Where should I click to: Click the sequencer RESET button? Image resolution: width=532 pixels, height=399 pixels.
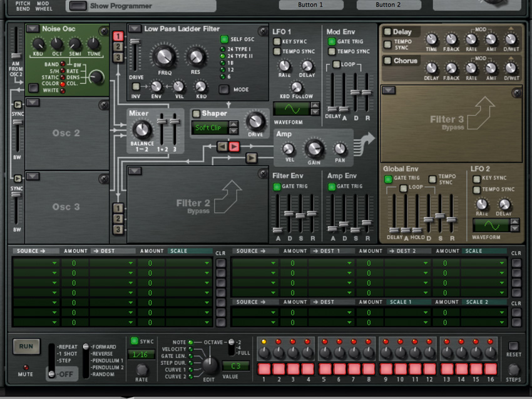coord(513,346)
